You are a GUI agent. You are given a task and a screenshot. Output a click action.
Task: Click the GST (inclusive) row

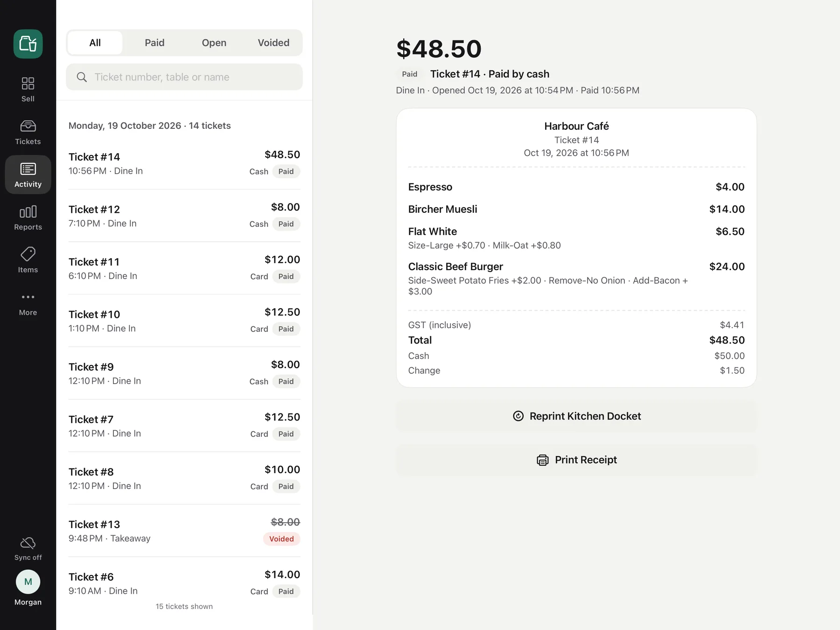point(576,325)
